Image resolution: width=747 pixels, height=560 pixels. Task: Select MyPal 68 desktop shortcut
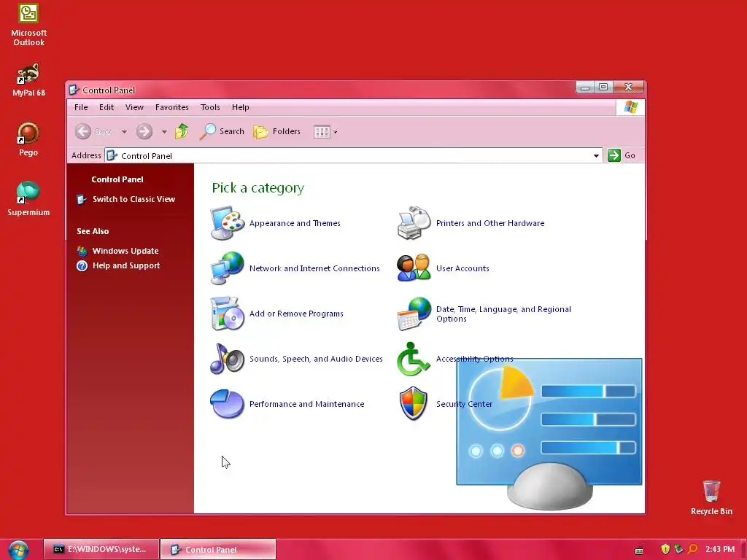click(28, 80)
